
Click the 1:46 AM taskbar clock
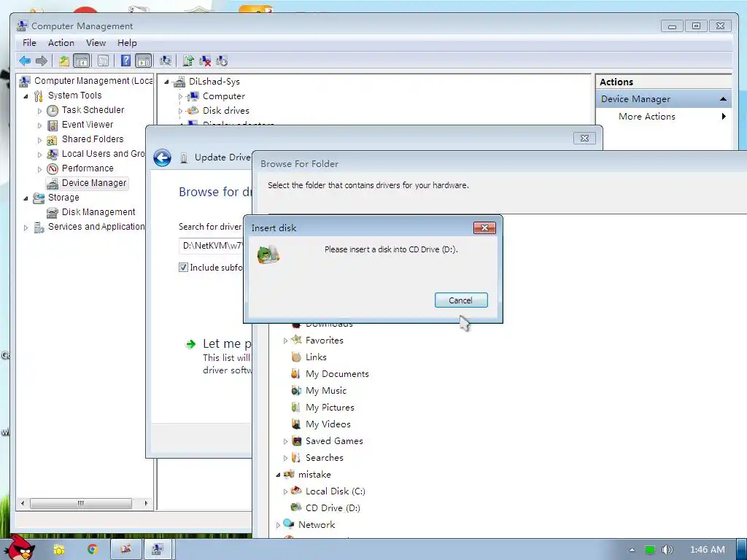708,550
